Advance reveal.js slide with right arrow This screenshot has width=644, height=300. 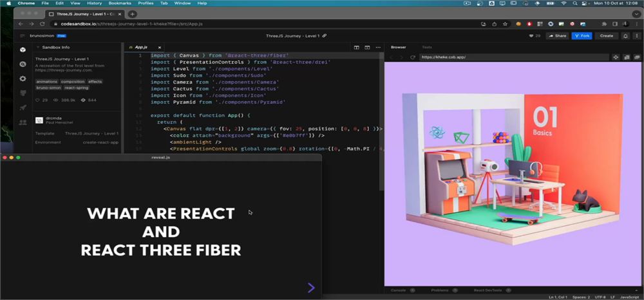(311, 288)
